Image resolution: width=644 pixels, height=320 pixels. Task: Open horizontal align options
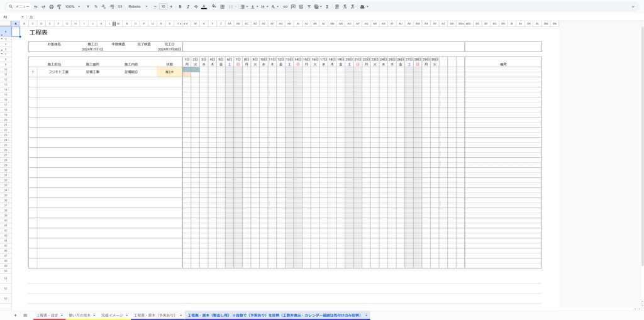243,7
